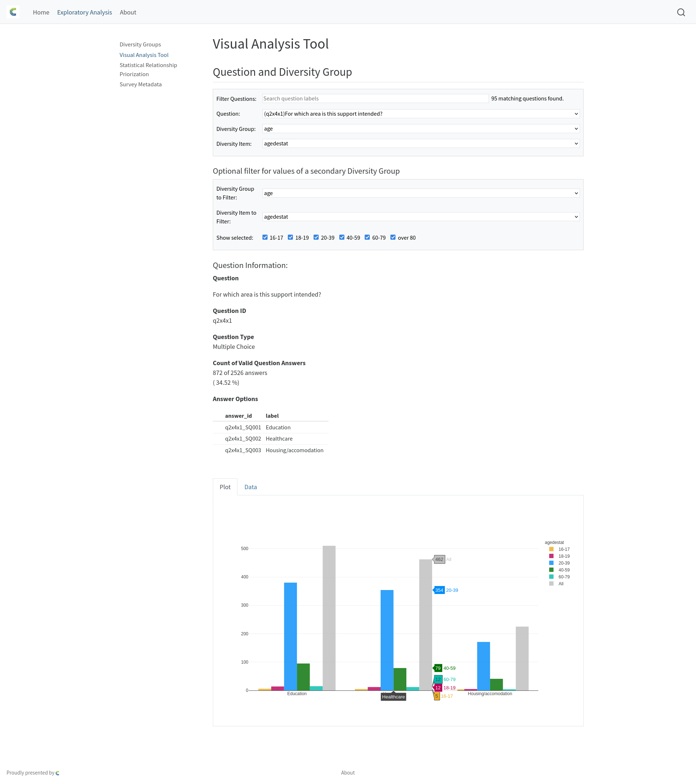Open the "Survey Metadata" sidebar link
Screen dimensions: 696x784
coord(140,84)
